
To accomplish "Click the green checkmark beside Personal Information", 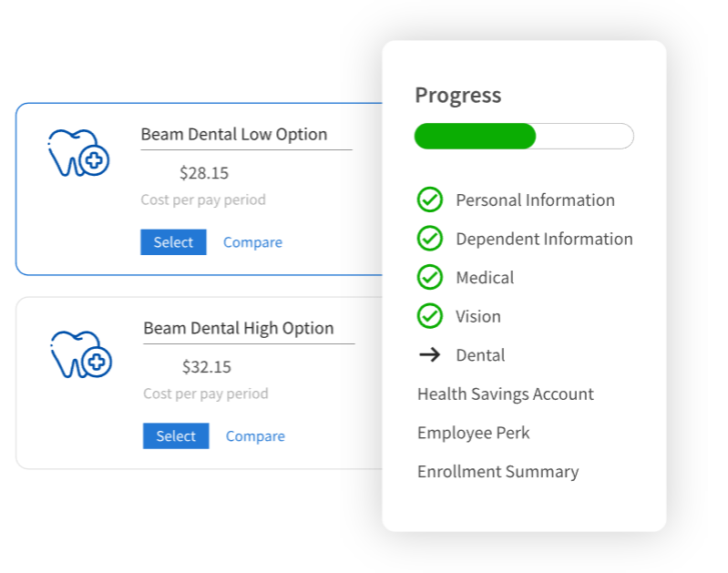I will (429, 200).
